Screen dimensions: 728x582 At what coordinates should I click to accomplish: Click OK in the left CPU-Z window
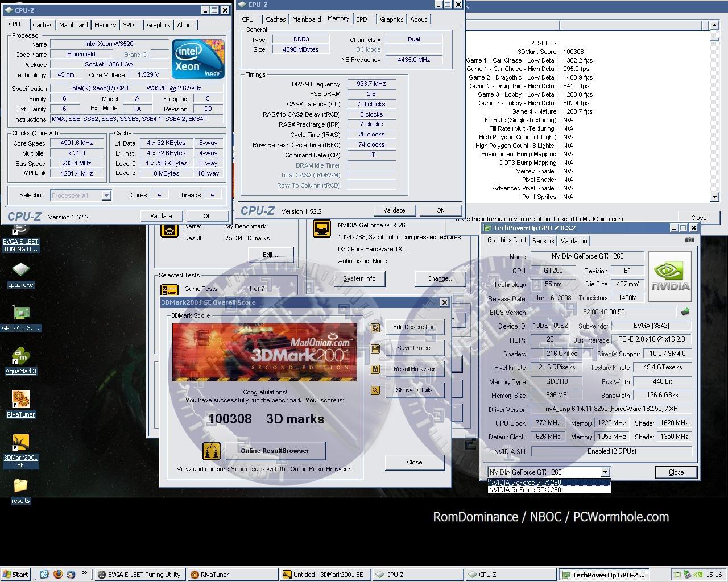pos(207,216)
